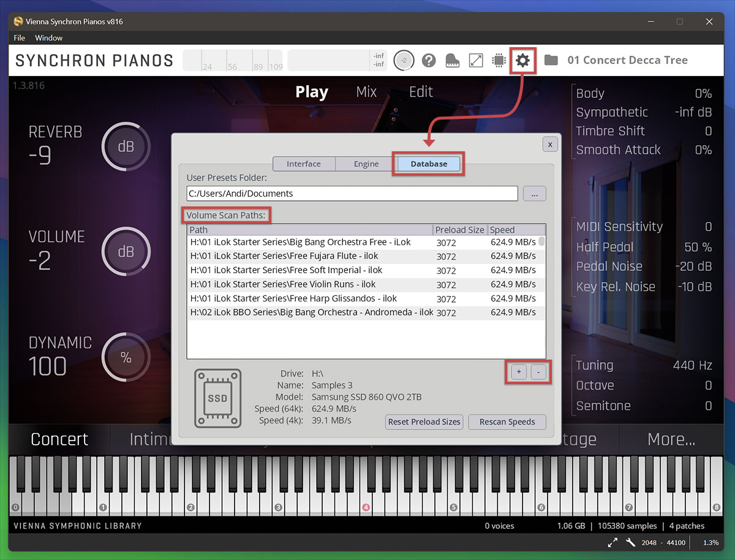Viewport: 735px width, 560px height.
Task: Select the Free Violin Runs path row
Action: pos(363,284)
